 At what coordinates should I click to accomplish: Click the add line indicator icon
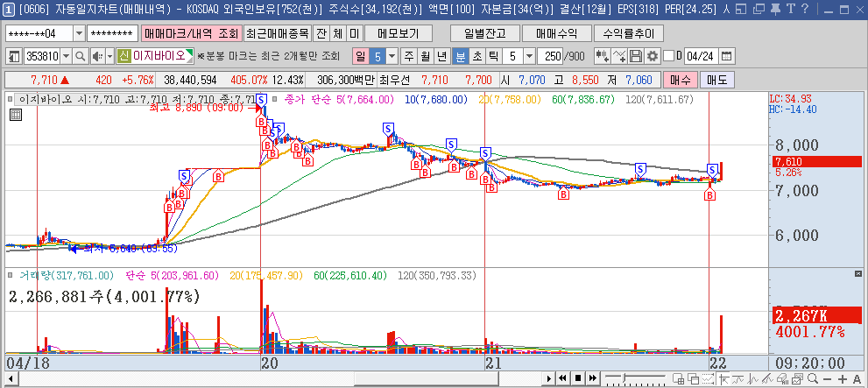click(620, 56)
